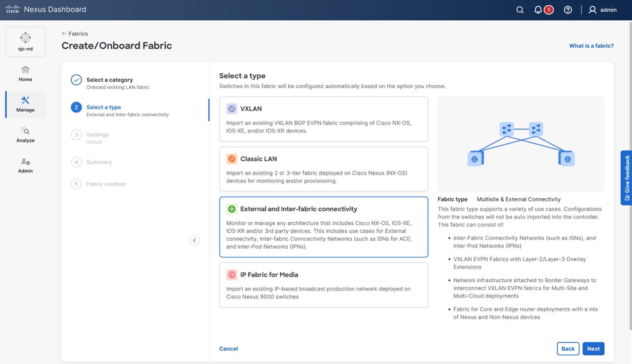Open the notifications bell
Viewport: 632px width, 364px height.
pos(538,10)
